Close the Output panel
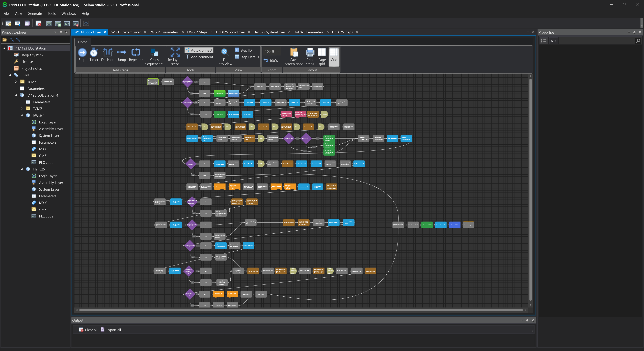 pos(533,320)
